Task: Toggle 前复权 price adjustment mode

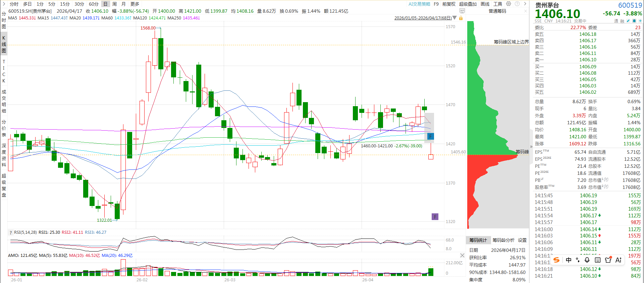Action: click(x=449, y=4)
